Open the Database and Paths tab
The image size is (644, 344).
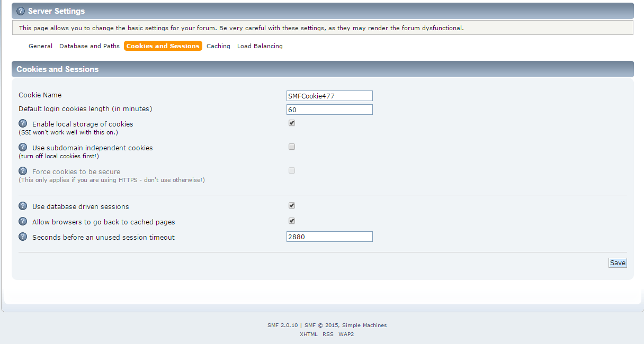tap(90, 46)
